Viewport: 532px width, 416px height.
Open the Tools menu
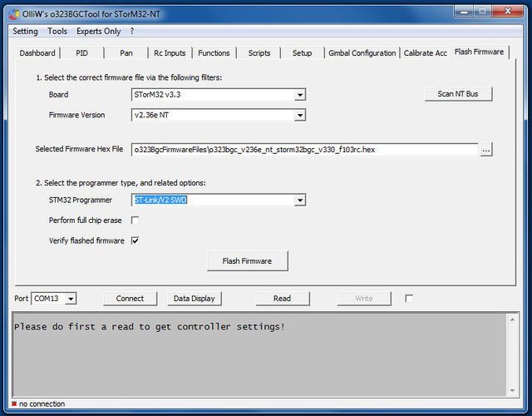coord(57,31)
